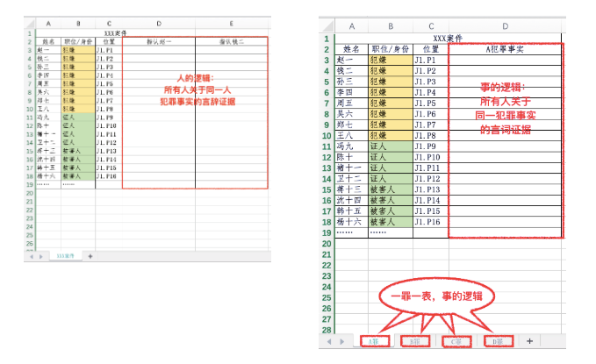
Task: Select column C header in right spreadsheet
Action: pos(431,26)
